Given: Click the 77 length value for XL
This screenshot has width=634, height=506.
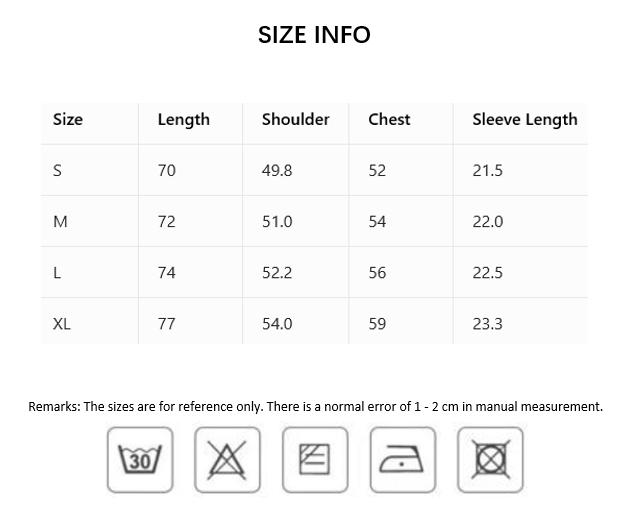Looking at the screenshot, I should pos(167,324).
